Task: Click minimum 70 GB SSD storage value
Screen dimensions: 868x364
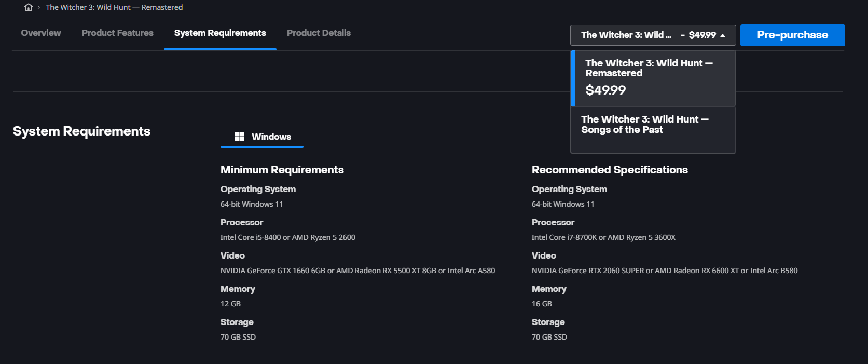Action: [238, 337]
